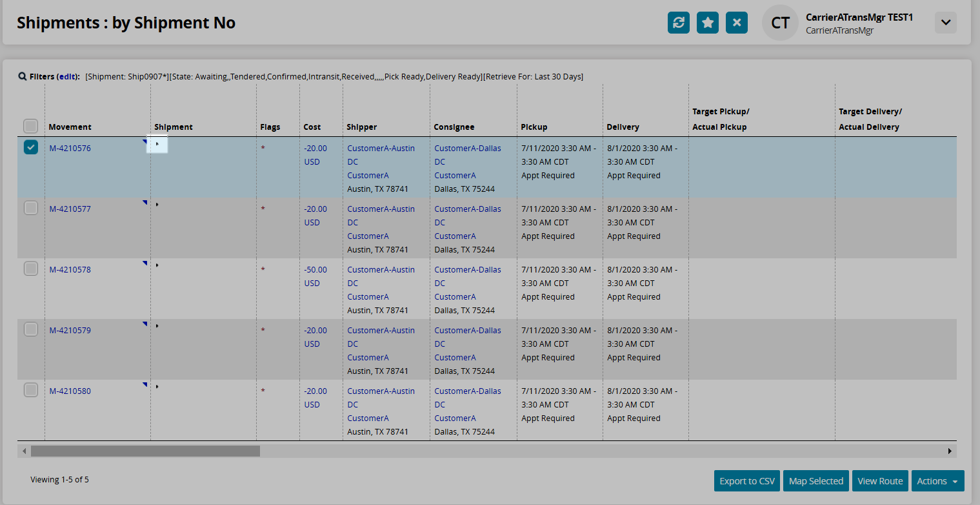This screenshot has width=980, height=505.
Task: Toggle the select-all checkbox in table header
Action: pyautogui.click(x=30, y=126)
